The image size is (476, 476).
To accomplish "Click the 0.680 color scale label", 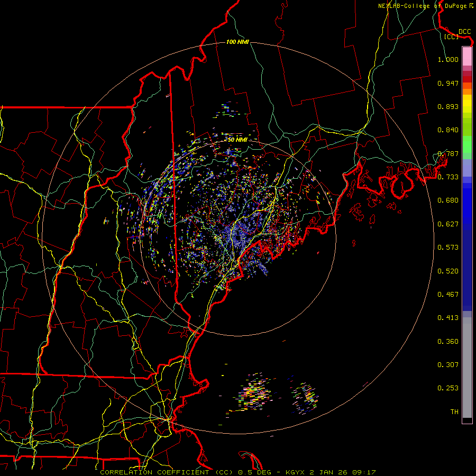I will [x=448, y=200].
